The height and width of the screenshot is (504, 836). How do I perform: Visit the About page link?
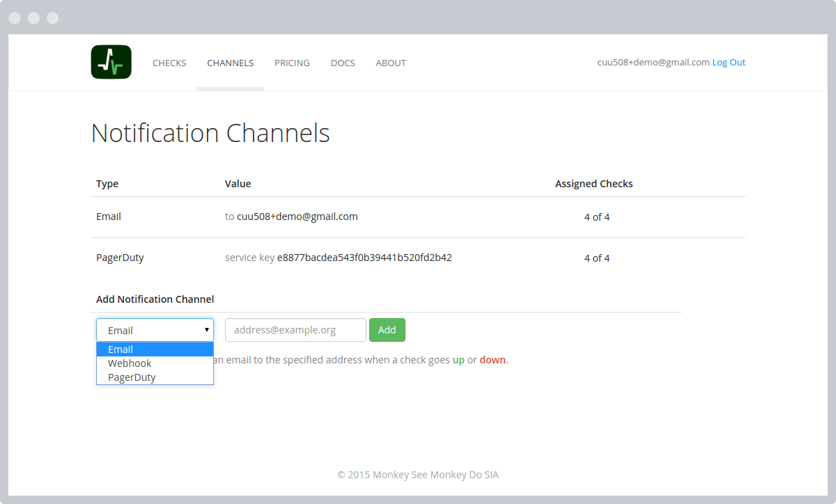(391, 63)
